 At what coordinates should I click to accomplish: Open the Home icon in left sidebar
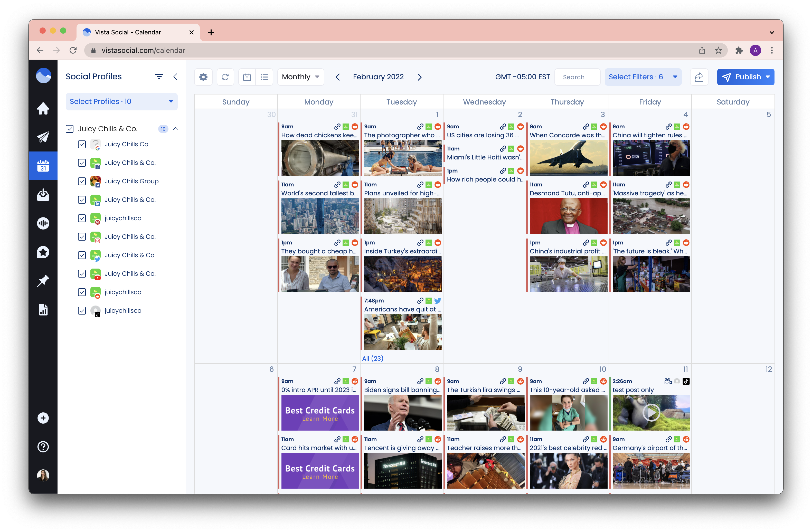pos(43,108)
